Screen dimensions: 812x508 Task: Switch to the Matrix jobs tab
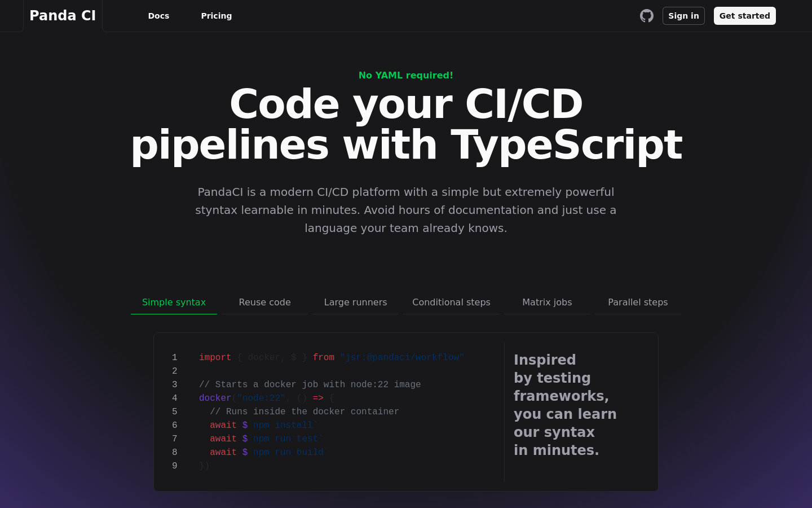(x=547, y=303)
